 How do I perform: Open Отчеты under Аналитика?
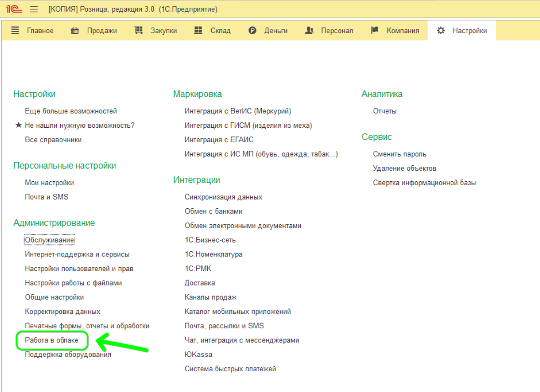(x=385, y=111)
